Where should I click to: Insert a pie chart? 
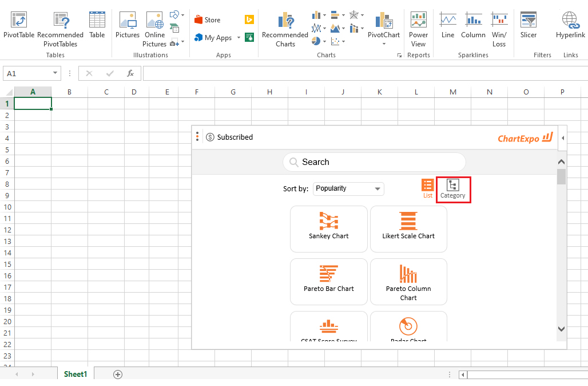point(316,41)
